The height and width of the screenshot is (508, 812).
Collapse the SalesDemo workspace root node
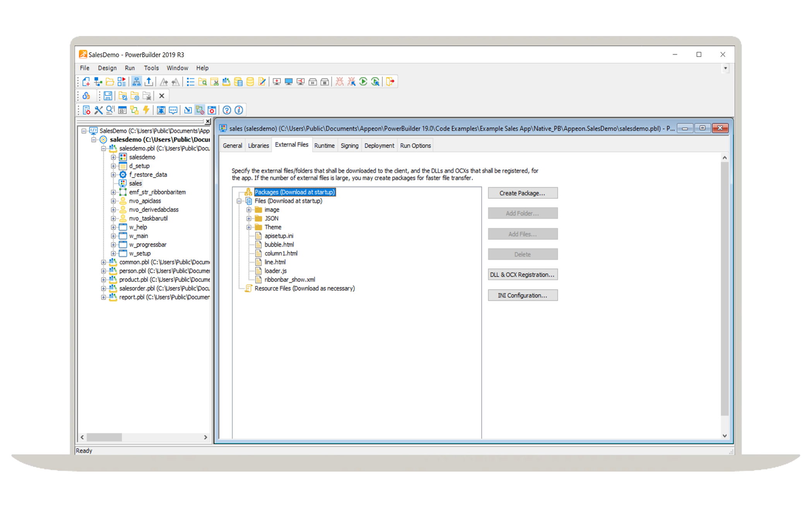click(84, 131)
